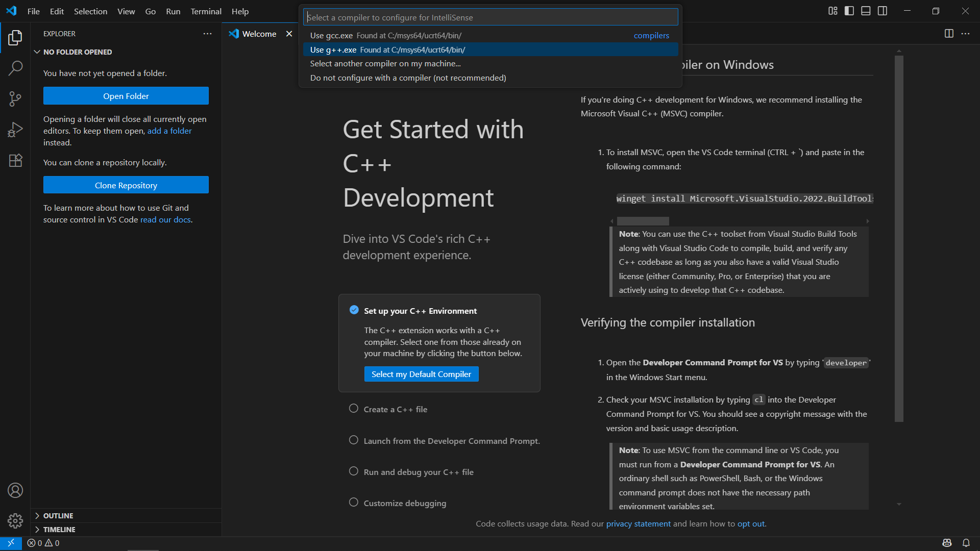Select Run and debug your C++ file step
This screenshot has width=980, height=551.
point(411,472)
